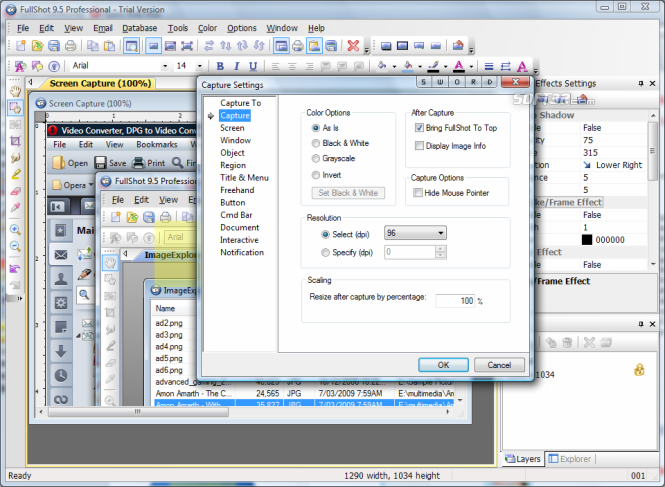Click the red X delete icon
This screenshot has height=487, width=665.
353,45
